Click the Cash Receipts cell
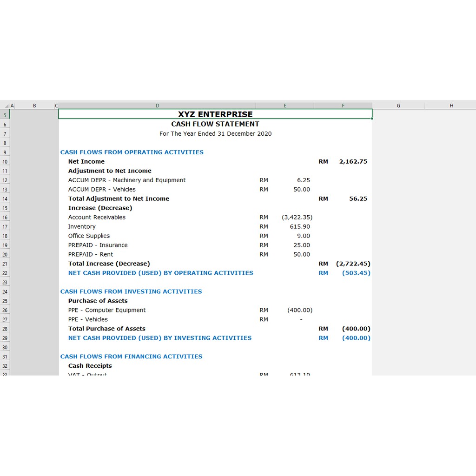Viewport: 476px width, 476px height. [x=90, y=366]
